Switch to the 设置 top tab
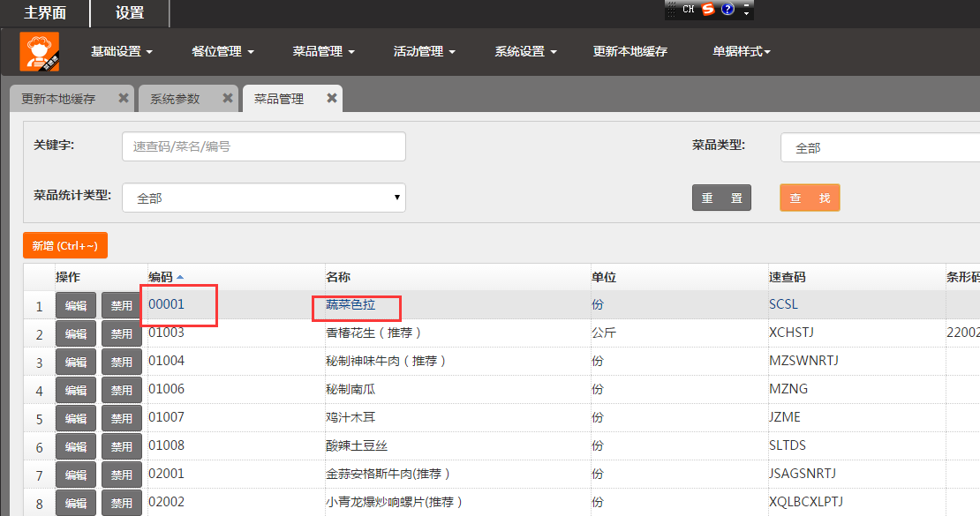 tap(130, 13)
